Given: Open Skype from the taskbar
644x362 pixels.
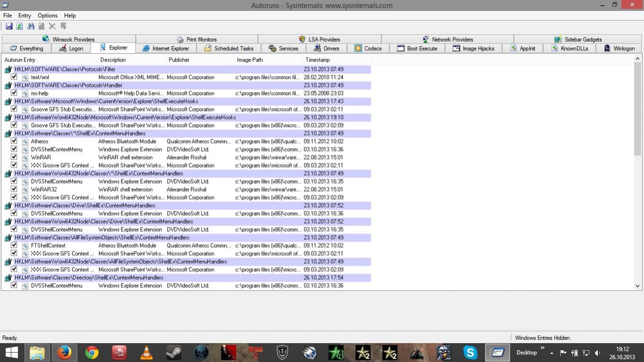Looking at the screenshot, I should [x=470, y=353].
